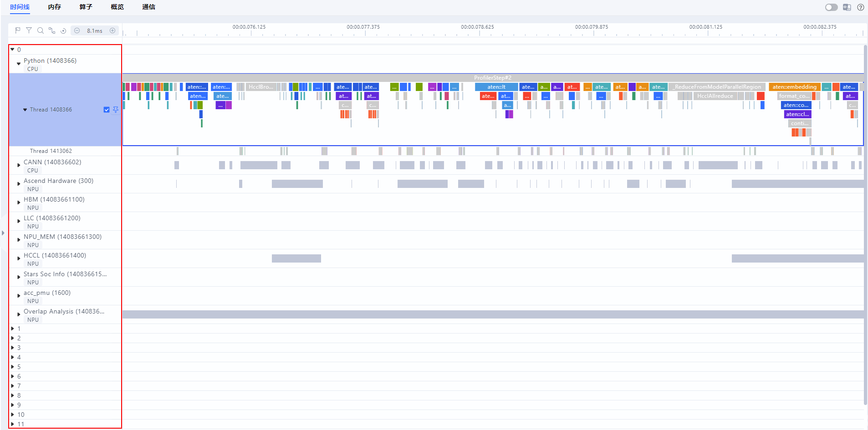This screenshot has width=868, height=430.
Task: Zoom out using the minus button
Action: (77, 30)
